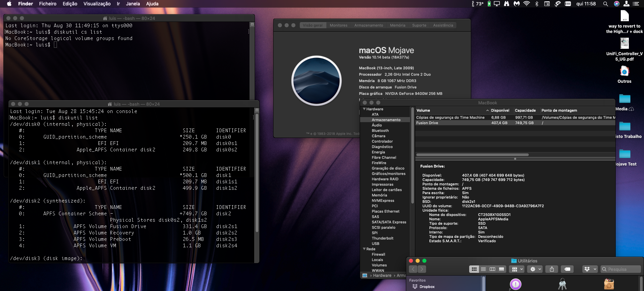Click the Ponto de montagem column header
The image size is (644, 291).
[577, 110]
